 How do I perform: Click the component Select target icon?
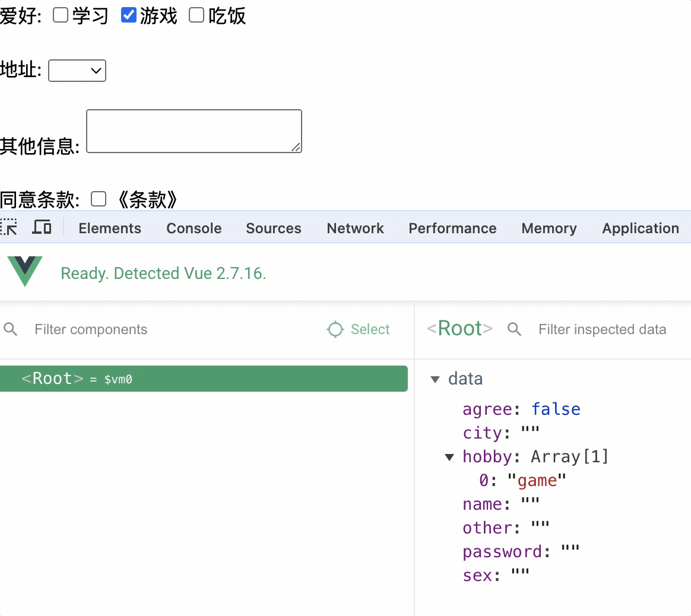(335, 329)
